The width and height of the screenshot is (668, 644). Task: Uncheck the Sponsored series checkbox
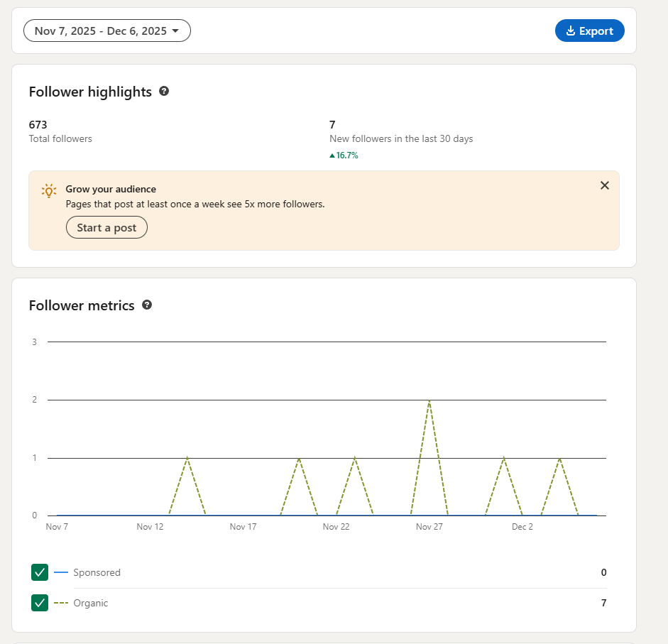click(x=40, y=572)
